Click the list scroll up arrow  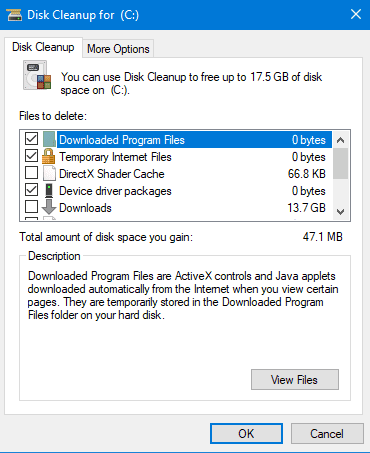pos(340,140)
